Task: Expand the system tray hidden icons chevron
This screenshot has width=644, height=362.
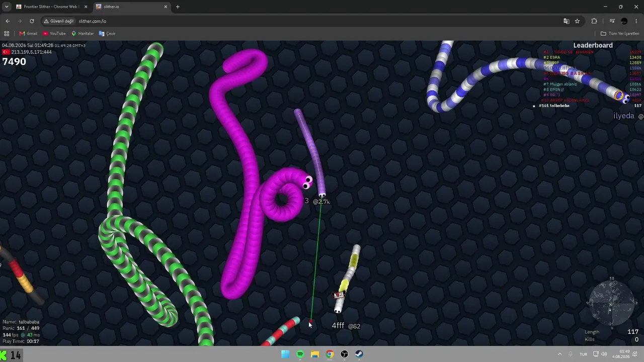Action: coord(559,354)
